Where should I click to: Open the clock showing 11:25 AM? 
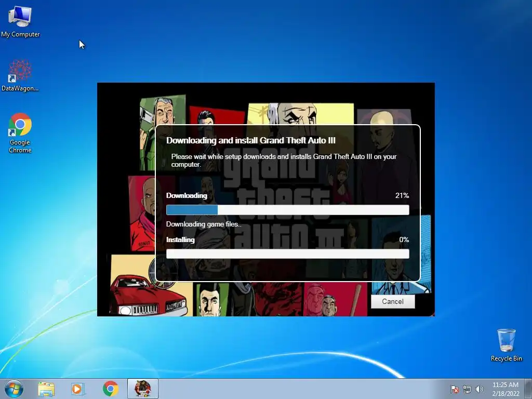pos(505,389)
